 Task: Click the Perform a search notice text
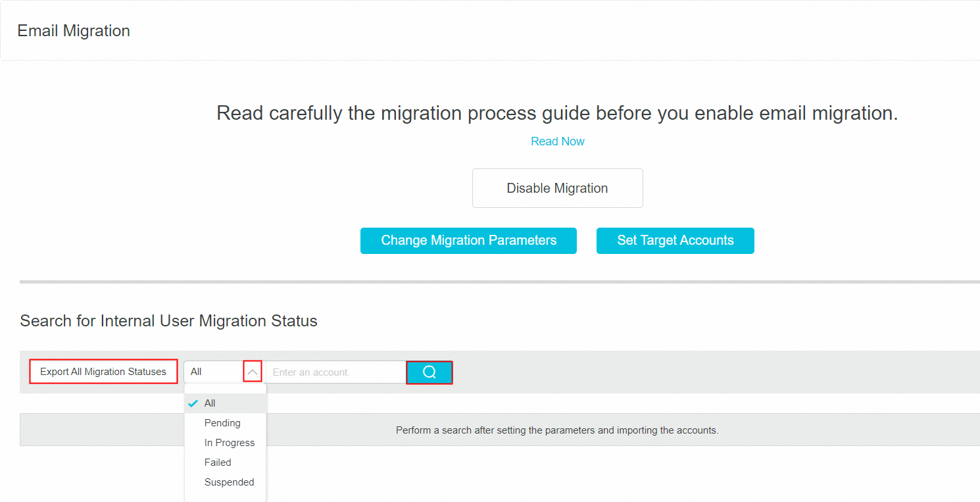[x=557, y=430]
